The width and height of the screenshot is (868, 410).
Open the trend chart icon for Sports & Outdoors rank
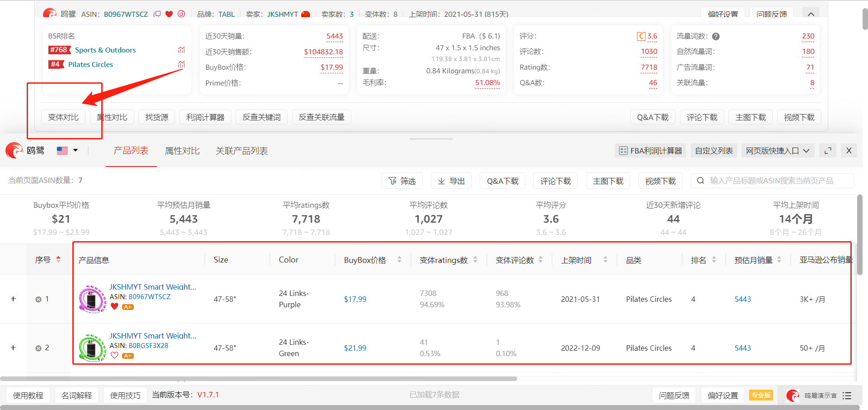[181, 50]
